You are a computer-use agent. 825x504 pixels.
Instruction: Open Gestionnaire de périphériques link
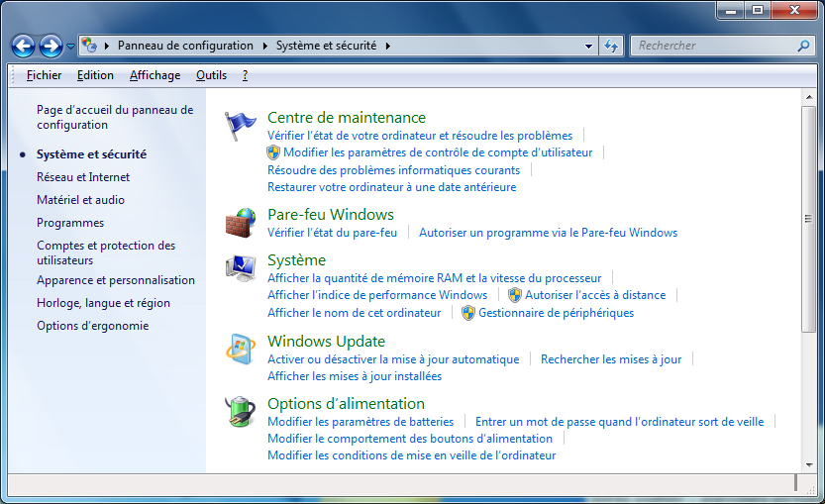point(557,313)
